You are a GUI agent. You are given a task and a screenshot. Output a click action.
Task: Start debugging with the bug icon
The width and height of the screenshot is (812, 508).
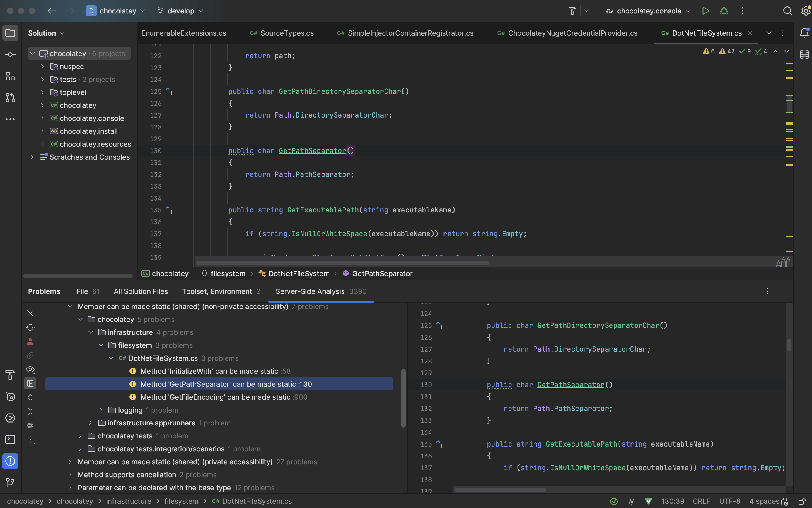(x=724, y=11)
